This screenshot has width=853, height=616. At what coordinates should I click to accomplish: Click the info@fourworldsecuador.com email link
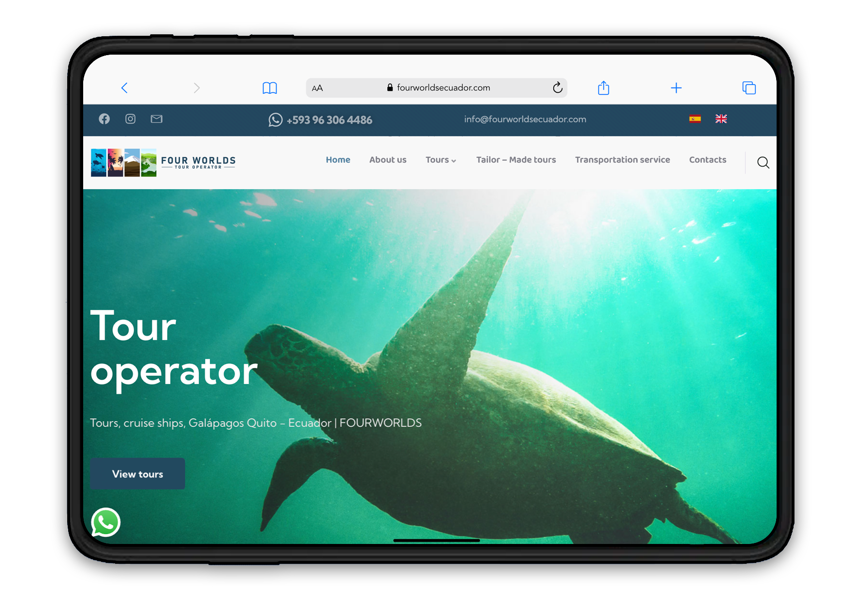click(x=525, y=119)
